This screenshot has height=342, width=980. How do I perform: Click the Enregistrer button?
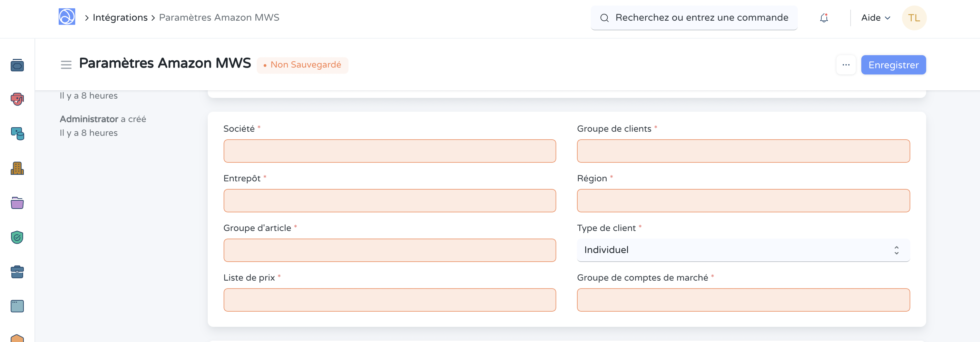click(x=893, y=65)
